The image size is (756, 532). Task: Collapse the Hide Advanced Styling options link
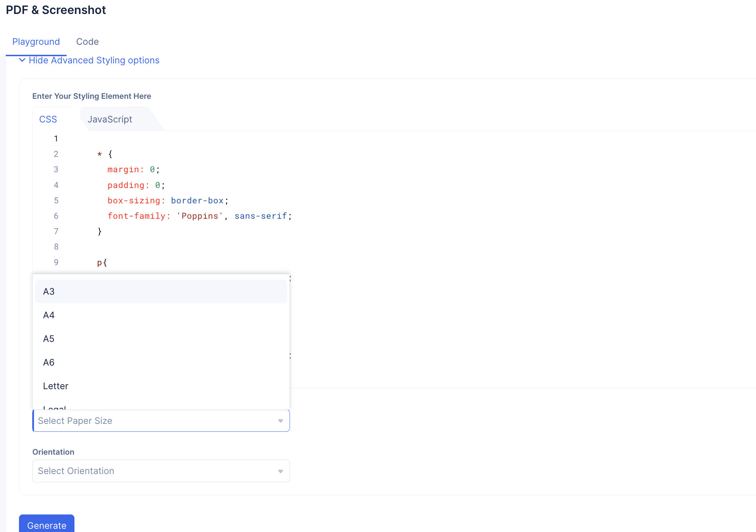click(94, 60)
